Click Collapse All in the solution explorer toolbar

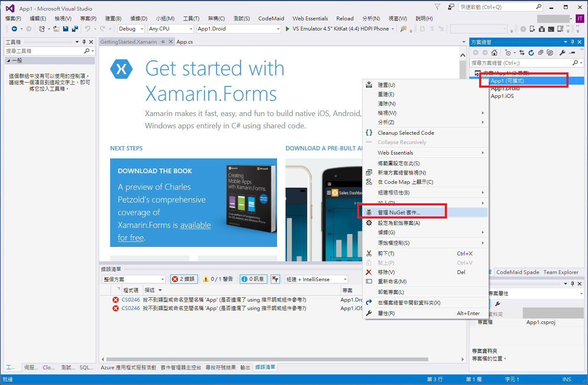click(x=541, y=53)
